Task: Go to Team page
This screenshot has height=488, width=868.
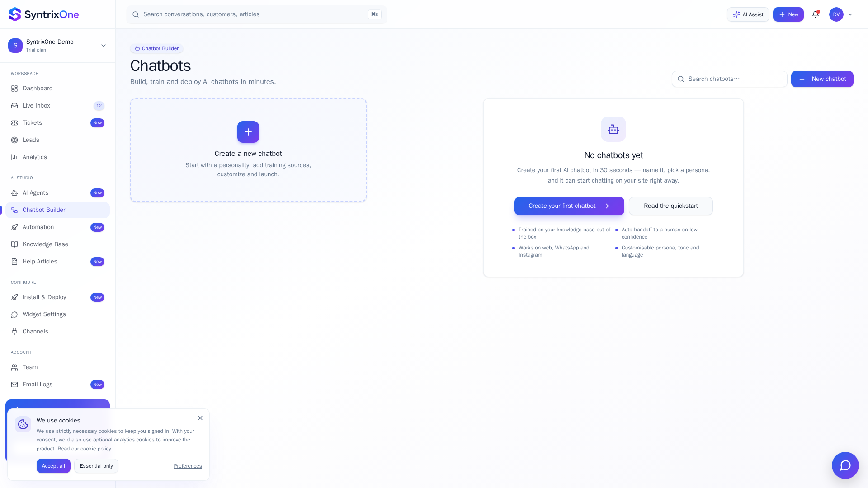Action: click(57, 367)
